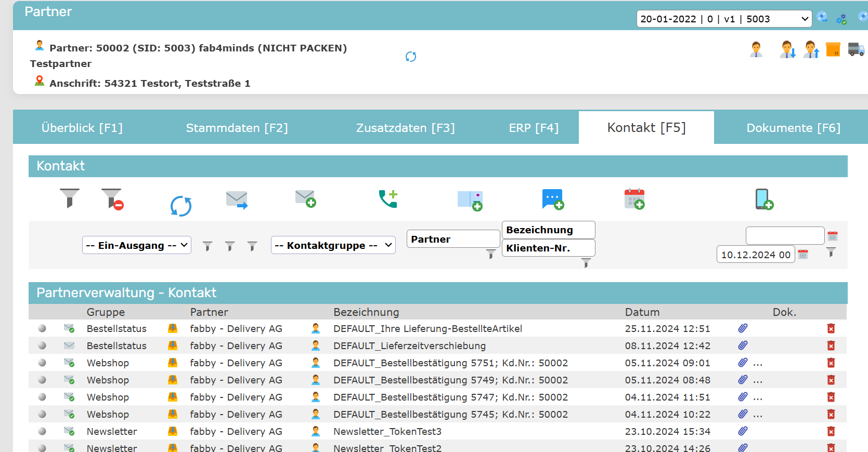
Task: Add a new calendar appointment
Action: (634, 199)
